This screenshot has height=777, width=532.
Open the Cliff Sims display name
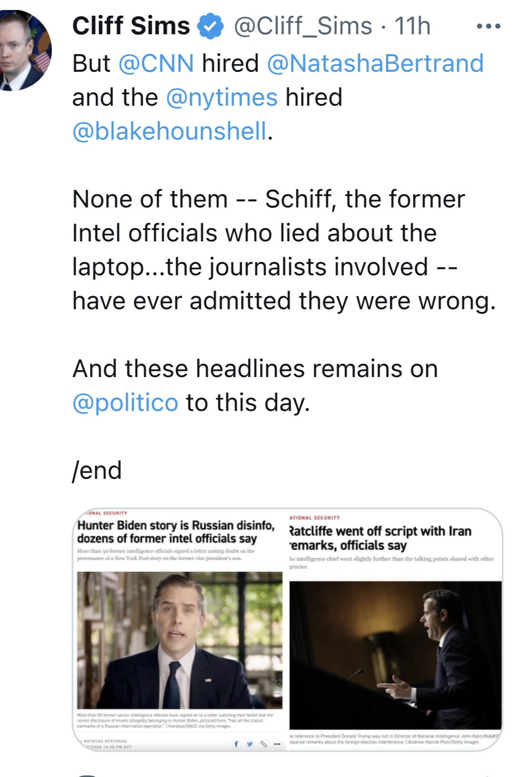[x=131, y=26]
